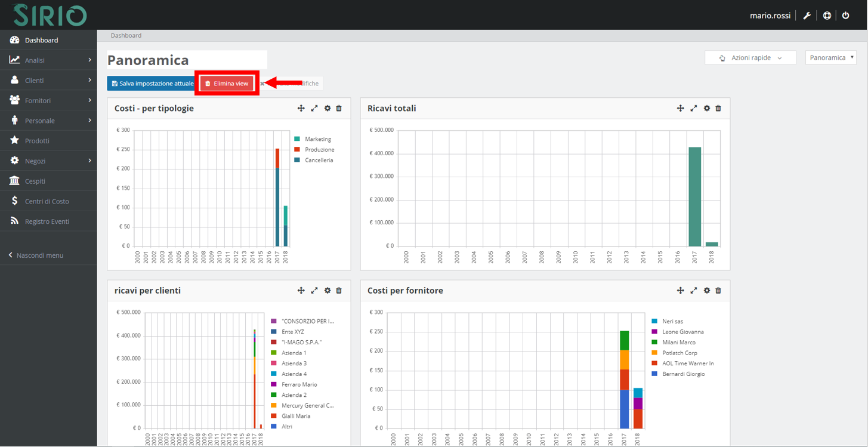Click the globe language icon
The width and height of the screenshot is (868, 447).
pos(826,15)
